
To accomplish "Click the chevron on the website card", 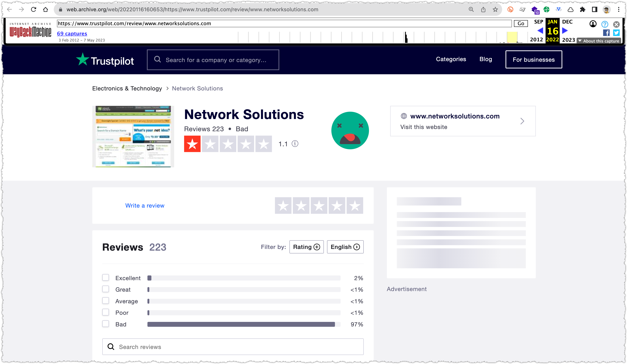I will click(x=522, y=121).
